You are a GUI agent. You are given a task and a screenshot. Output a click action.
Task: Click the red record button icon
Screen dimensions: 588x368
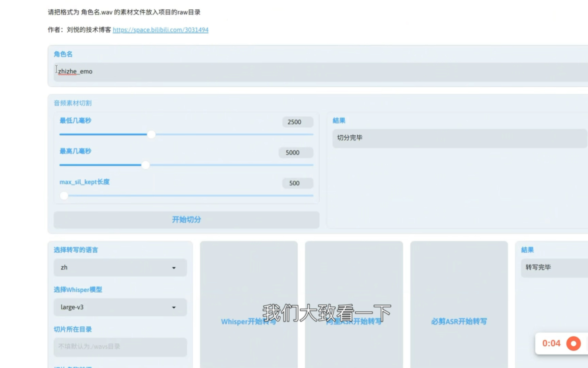point(574,343)
